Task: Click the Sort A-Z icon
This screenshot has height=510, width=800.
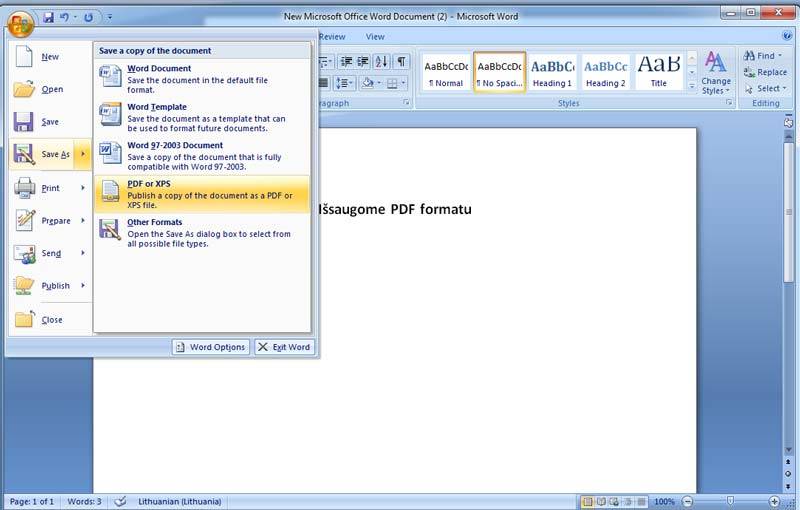Action: pos(381,62)
